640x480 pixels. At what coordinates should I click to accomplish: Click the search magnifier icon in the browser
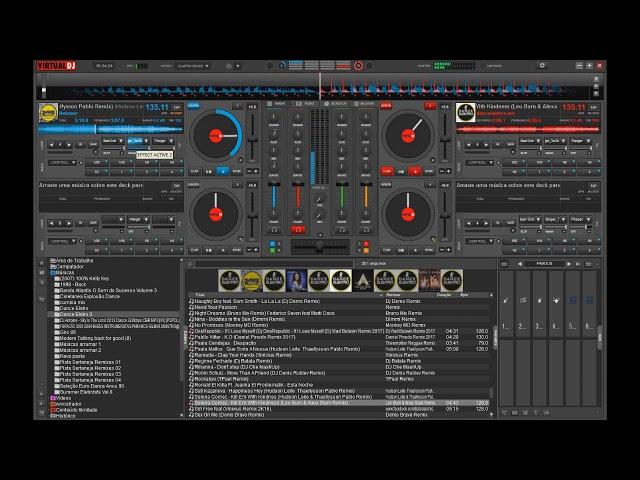(x=191, y=264)
